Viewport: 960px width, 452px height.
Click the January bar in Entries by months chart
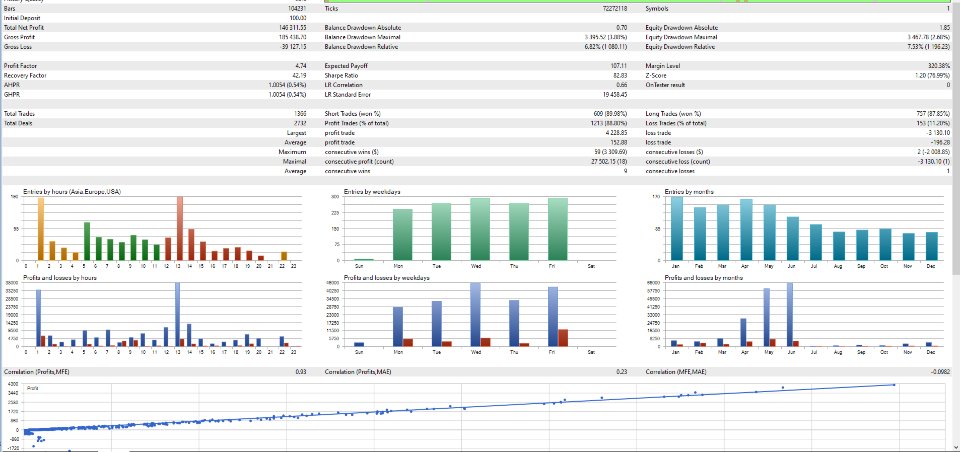[x=677, y=228]
